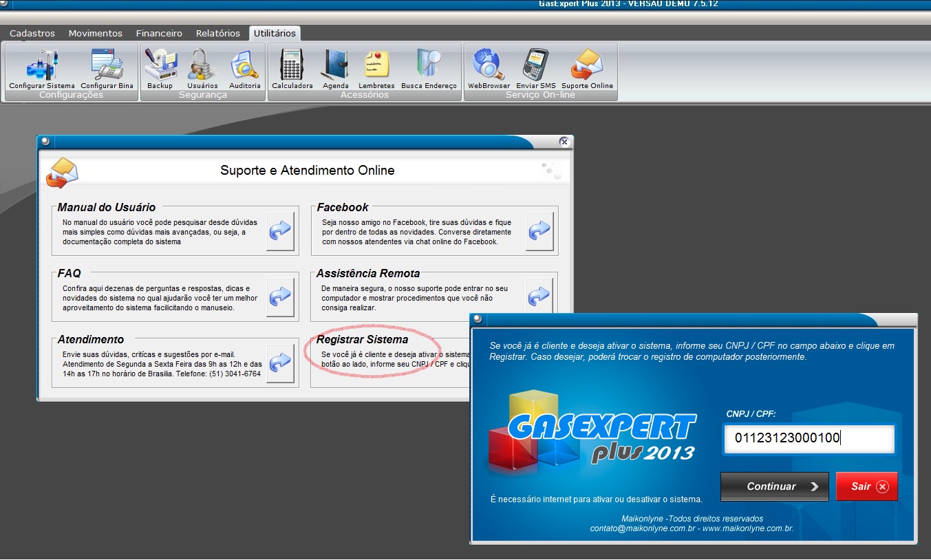Click the FAQ section heading
931x560 pixels.
(69, 273)
